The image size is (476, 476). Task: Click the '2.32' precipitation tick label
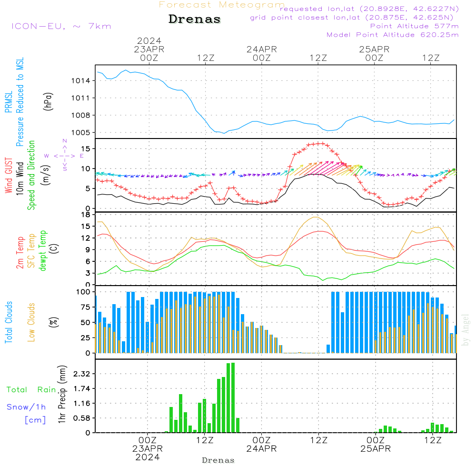tap(82, 374)
